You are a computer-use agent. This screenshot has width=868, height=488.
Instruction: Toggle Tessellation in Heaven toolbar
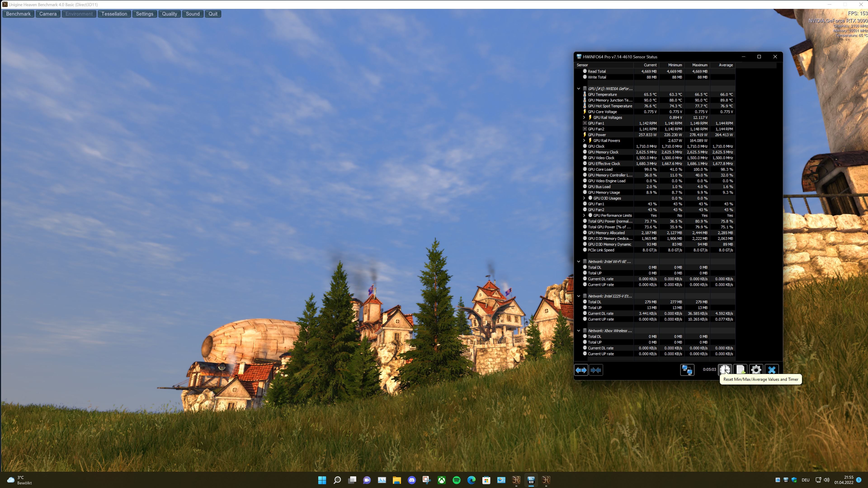tap(114, 14)
